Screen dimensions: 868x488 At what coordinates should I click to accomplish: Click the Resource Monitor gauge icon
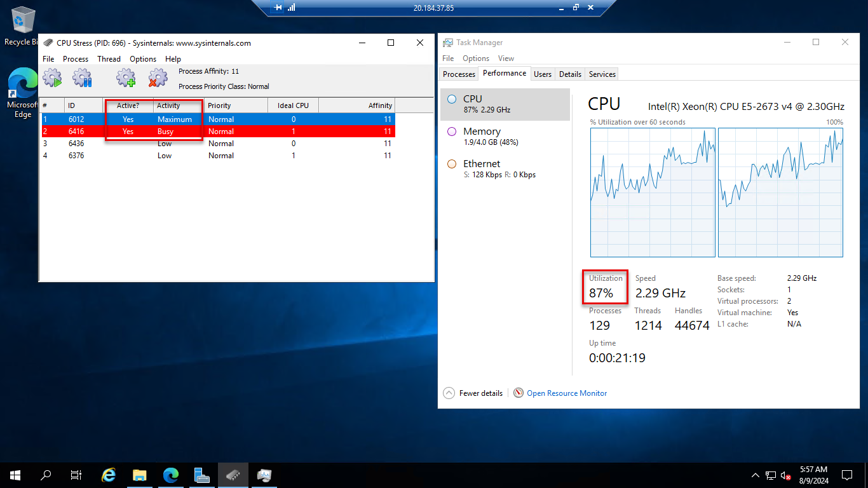[519, 393]
